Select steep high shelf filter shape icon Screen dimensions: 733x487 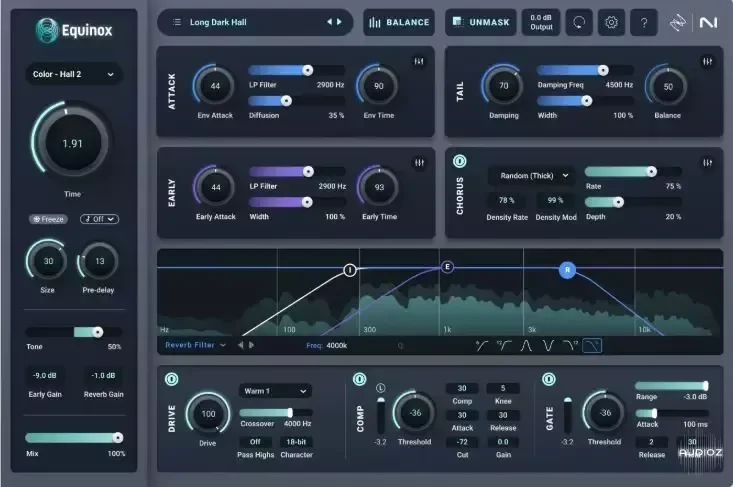pyautogui.click(x=570, y=346)
